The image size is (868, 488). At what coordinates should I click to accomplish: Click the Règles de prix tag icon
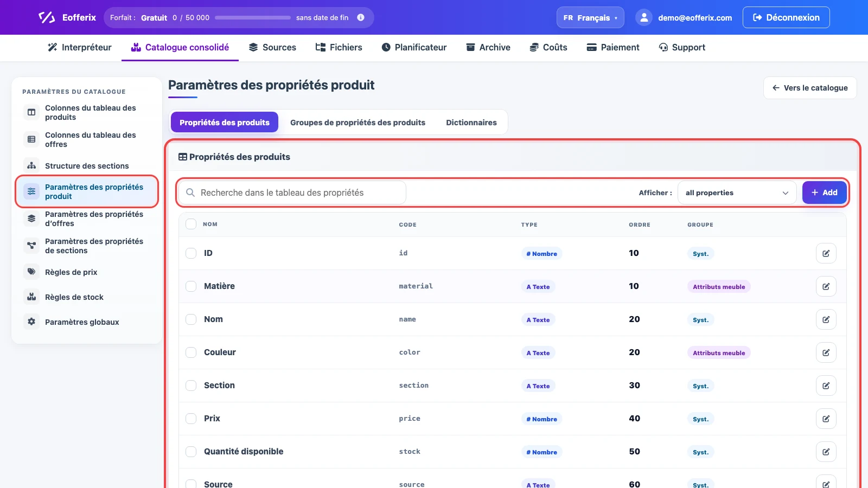31,272
